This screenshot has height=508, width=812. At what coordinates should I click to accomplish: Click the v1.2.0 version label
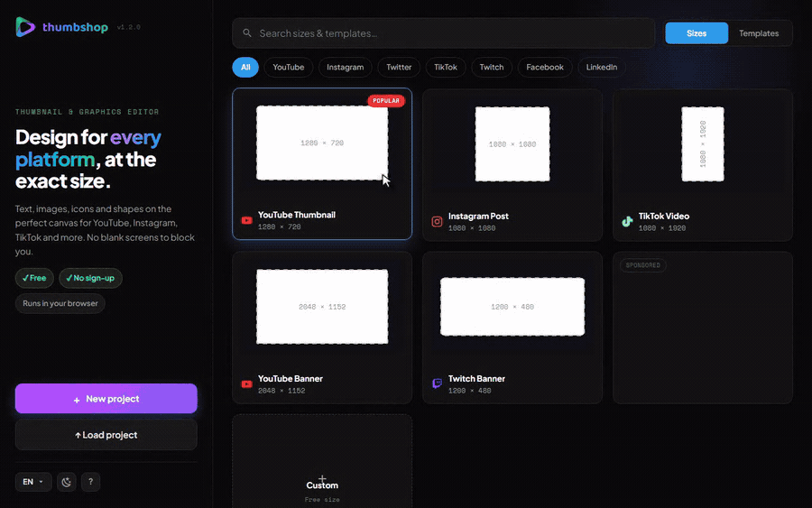click(128, 27)
